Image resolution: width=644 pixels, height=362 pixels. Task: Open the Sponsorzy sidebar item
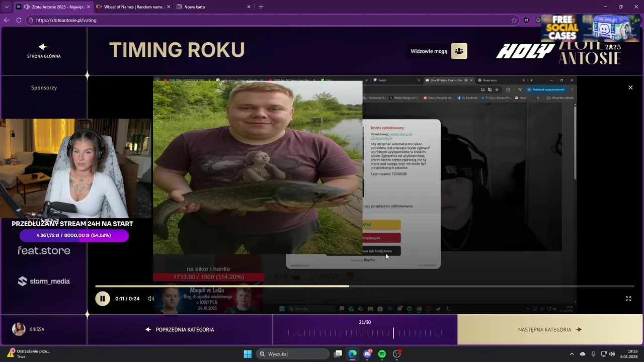coord(44,87)
